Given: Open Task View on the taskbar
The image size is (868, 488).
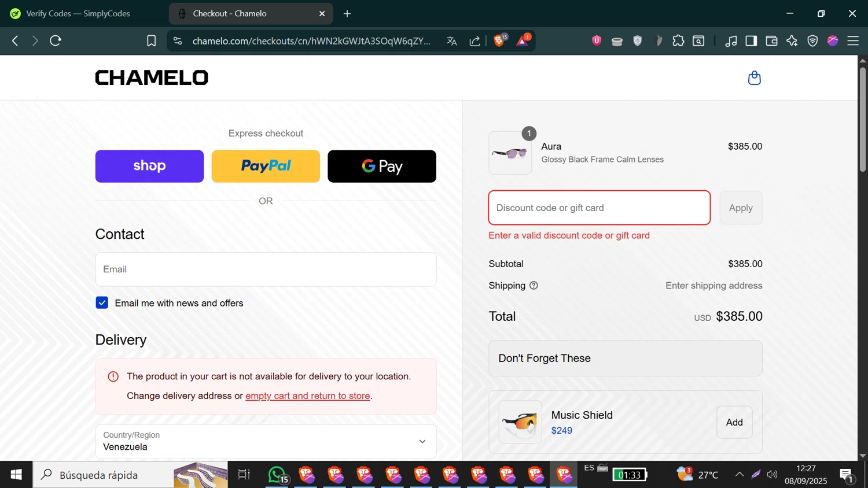Looking at the screenshot, I should pyautogui.click(x=244, y=475).
